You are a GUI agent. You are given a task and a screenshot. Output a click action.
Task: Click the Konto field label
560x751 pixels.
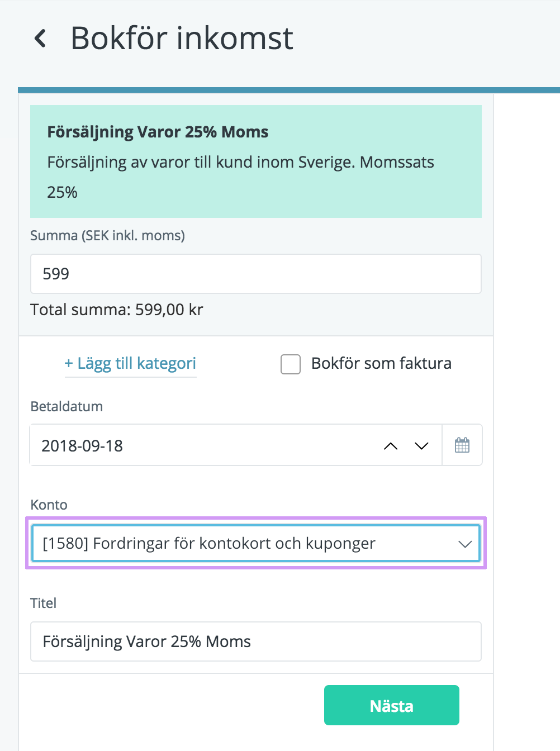49,505
